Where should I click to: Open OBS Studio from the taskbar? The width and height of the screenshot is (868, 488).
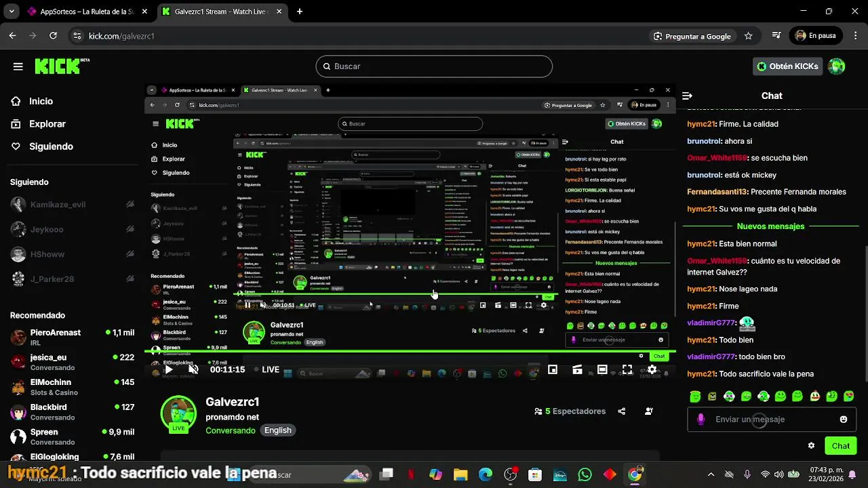[511, 475]
